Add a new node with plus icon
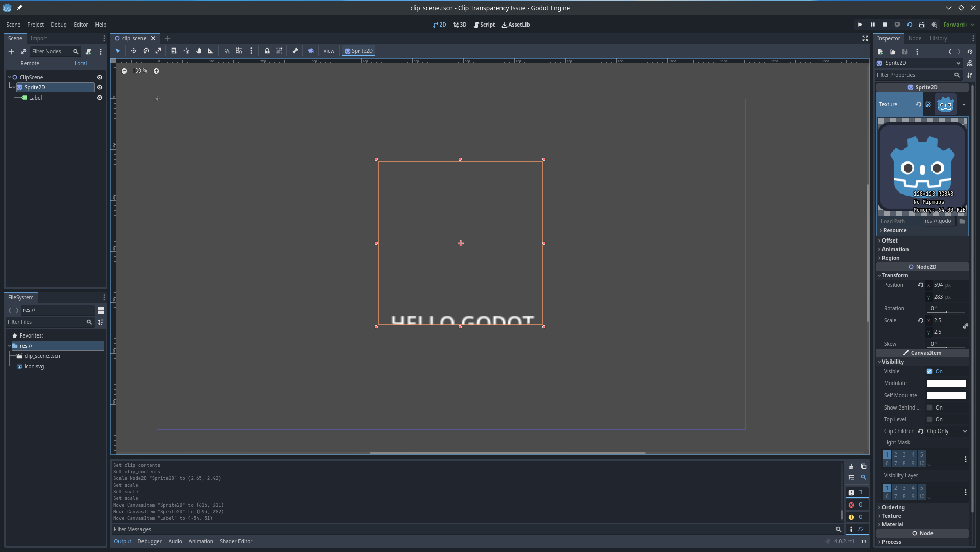This screenshot has width=980, height=552. tap(11, 51)
